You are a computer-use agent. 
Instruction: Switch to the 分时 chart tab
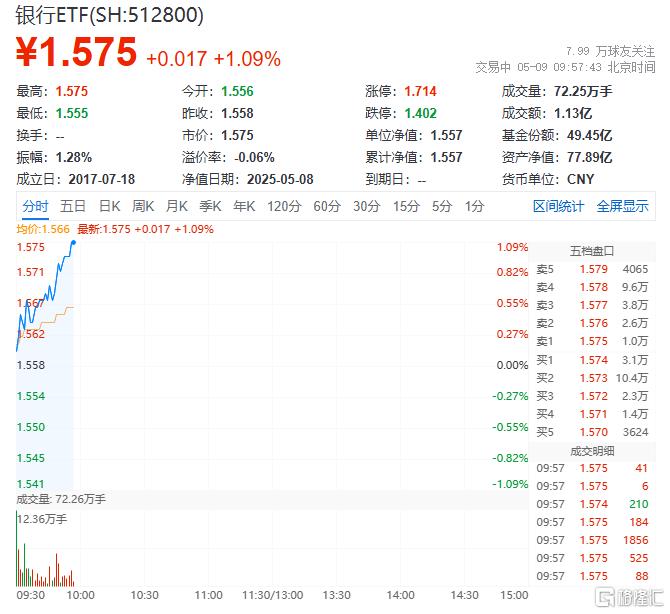pyautogui.click(x=35, y=206)
